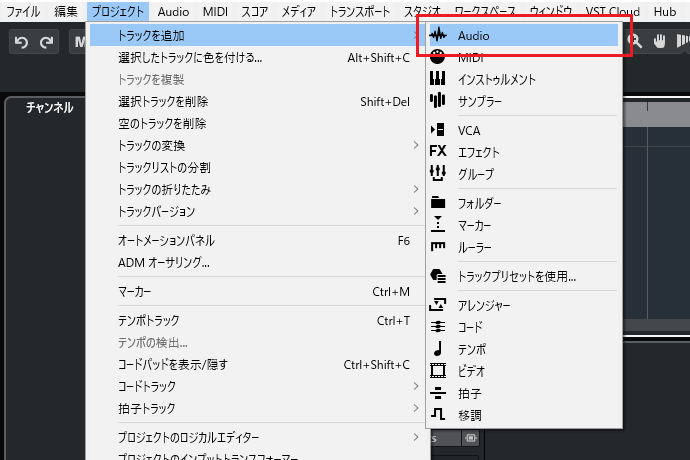Choose 空のトラックを削除 menu entry
Screen dimensions: 690x460
tap(256, 124)
